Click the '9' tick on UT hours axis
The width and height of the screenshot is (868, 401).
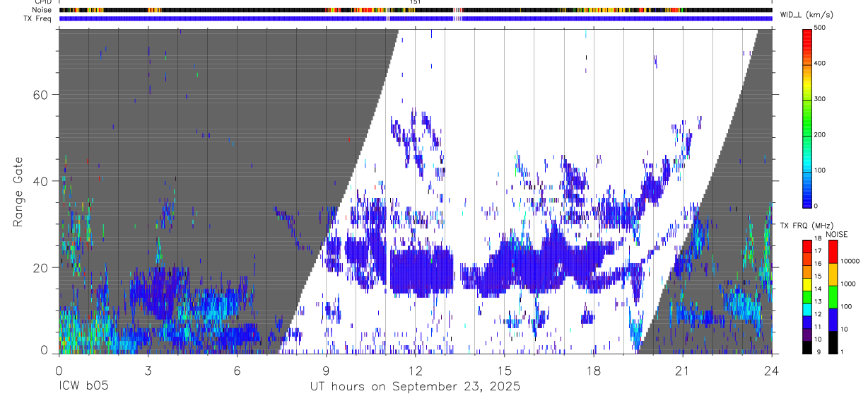[x=326, y=371]
